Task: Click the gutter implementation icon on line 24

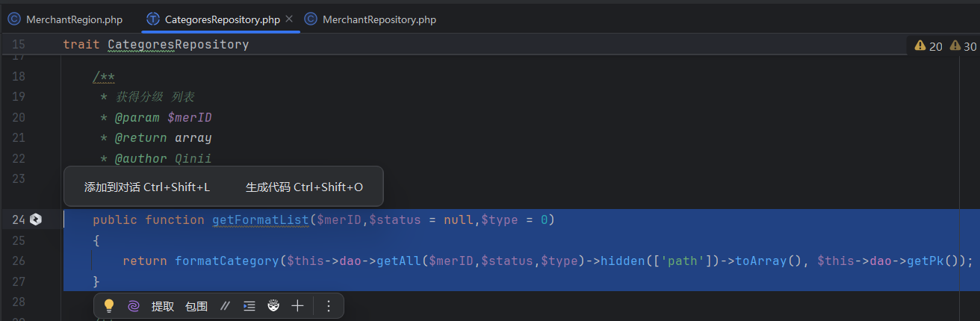Action: (x=36, y=219)
